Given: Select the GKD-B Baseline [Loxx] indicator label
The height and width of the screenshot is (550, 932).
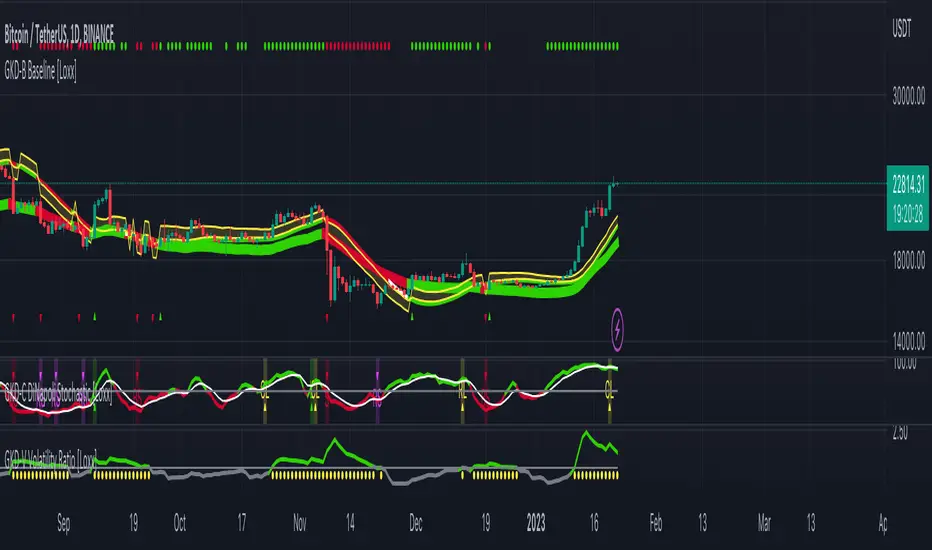Looking at the screenshot, I should (x=40, y=72).
